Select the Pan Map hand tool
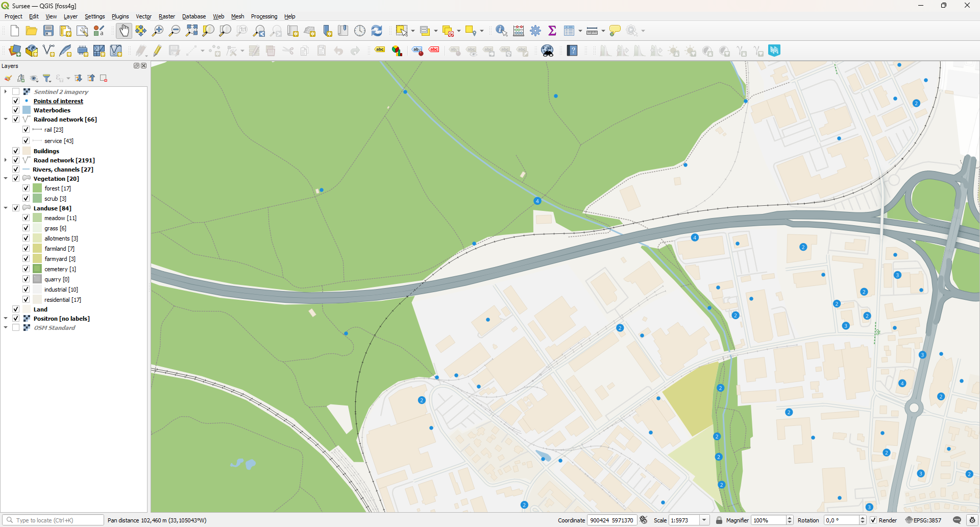The height and width of the screenshot is (527, 980). [x=124, y=31]
